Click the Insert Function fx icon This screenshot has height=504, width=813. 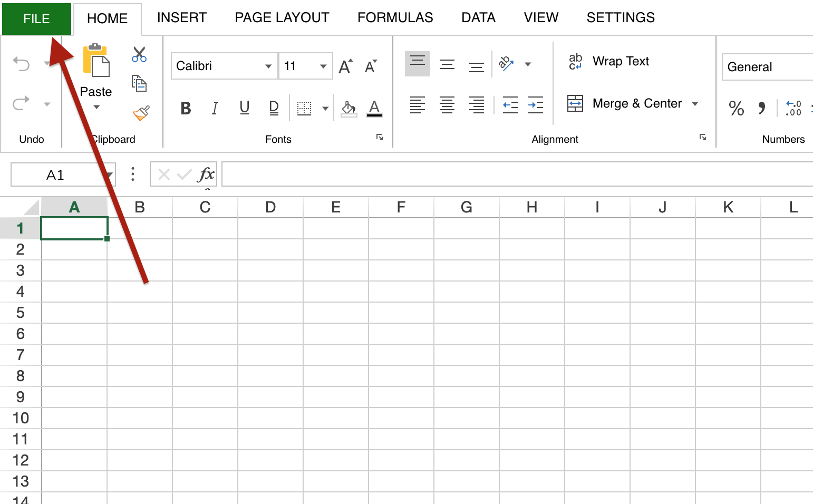[x=206, y=175]
